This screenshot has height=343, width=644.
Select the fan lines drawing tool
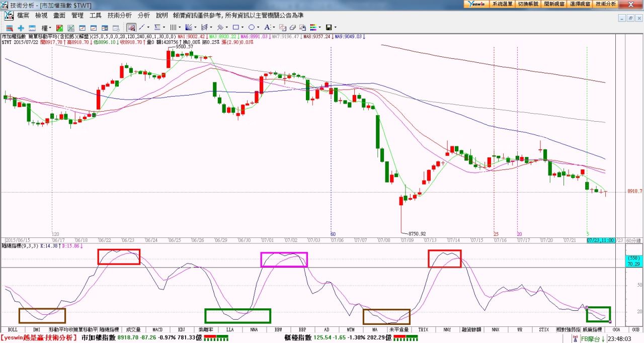pyautogui.click(x=189, y=27)
